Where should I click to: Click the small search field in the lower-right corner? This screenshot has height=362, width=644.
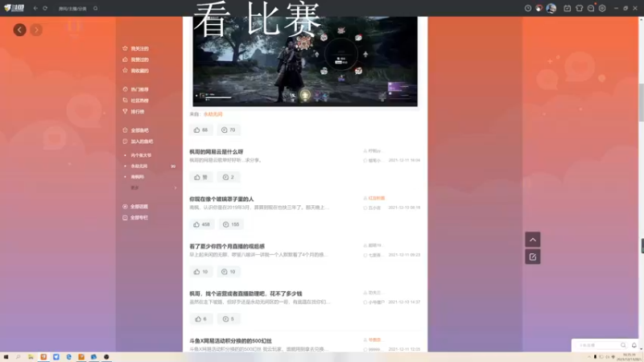tap(600, 345)
